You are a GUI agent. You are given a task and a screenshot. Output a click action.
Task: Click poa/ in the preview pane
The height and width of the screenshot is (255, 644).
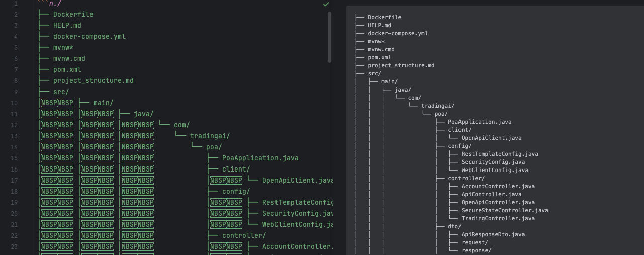tap(441, 114)
